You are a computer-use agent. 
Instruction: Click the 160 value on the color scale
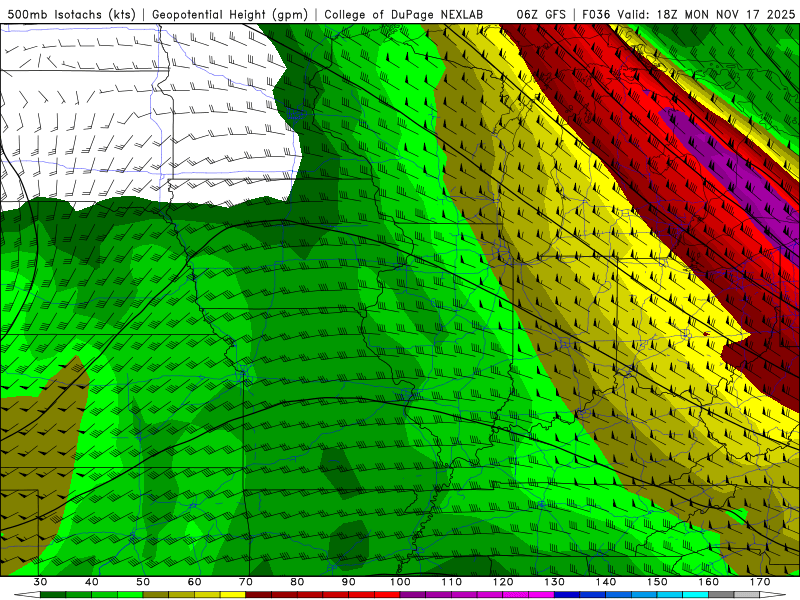tap(709, 582)
